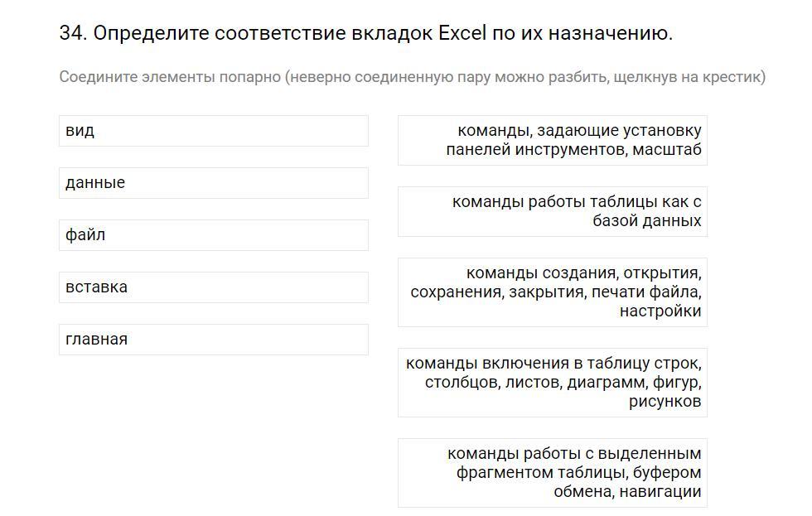The width and height of the screenshot is (812, 516).
Task: Click the 'данные' matching box
Action: 213,183
